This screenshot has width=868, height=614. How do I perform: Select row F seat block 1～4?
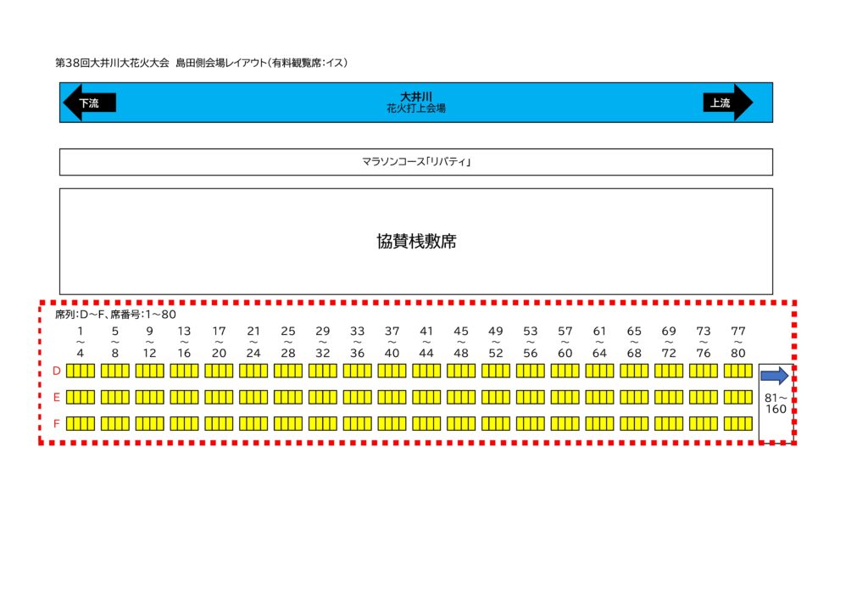pyautogui.click(x=81, y=424)
